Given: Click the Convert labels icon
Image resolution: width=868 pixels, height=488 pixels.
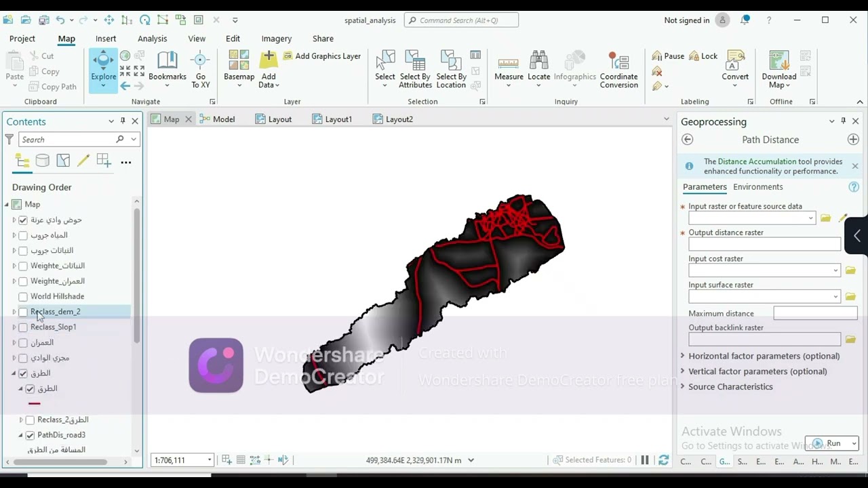Looking at the screenshot, I should coord(735,61).
